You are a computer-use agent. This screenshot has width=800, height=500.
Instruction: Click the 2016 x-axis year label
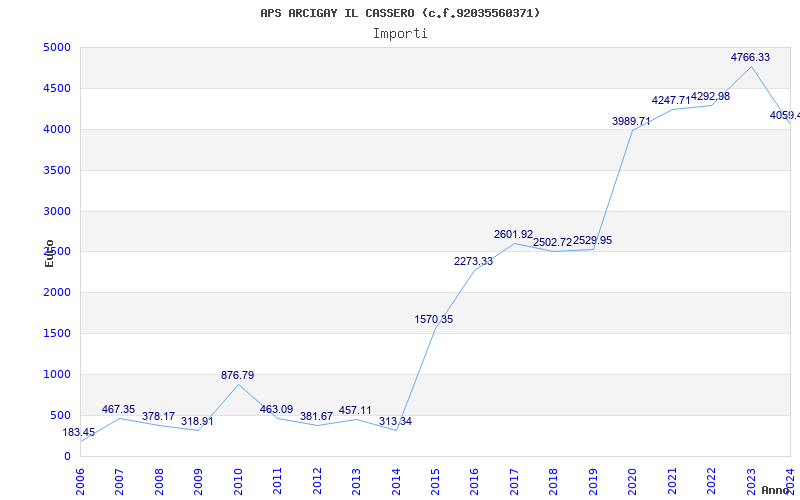[475, 481]
